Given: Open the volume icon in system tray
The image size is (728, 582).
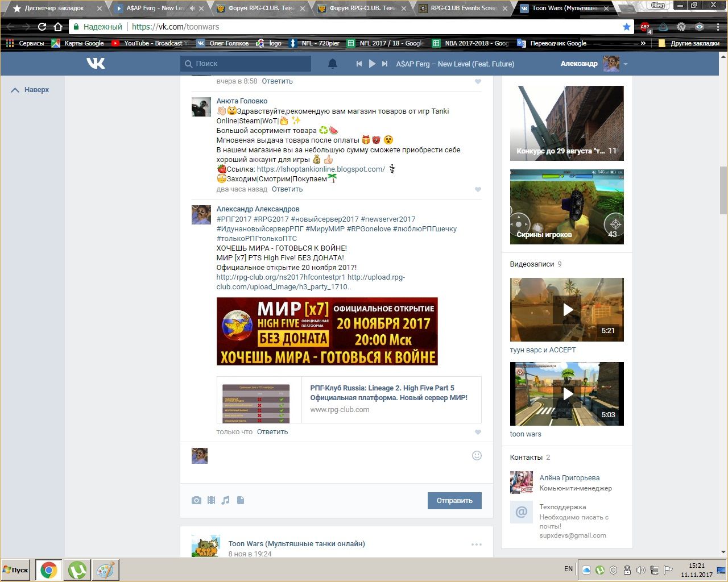Looking at the screenshot, I should [x=641, y=570].
